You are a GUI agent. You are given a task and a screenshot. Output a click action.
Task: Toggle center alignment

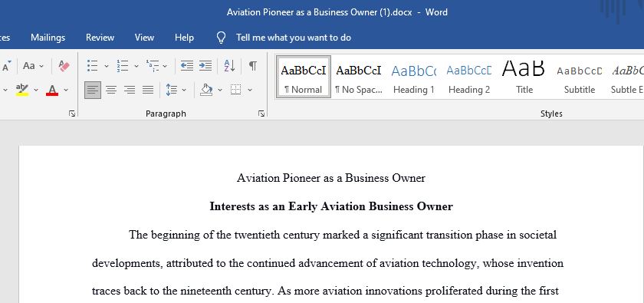[x=111, y=90]
